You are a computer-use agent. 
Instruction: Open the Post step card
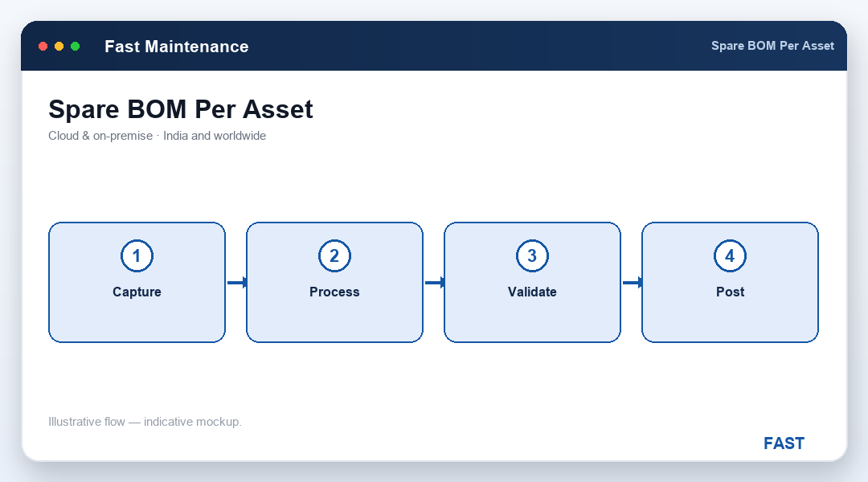coord(730,282)
